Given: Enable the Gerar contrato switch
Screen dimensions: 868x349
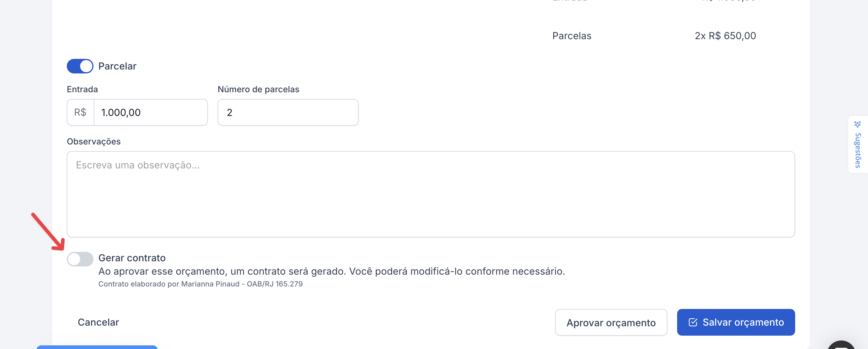Looking at the screenshot, I should pyautogui.click(x=80, y=259).
